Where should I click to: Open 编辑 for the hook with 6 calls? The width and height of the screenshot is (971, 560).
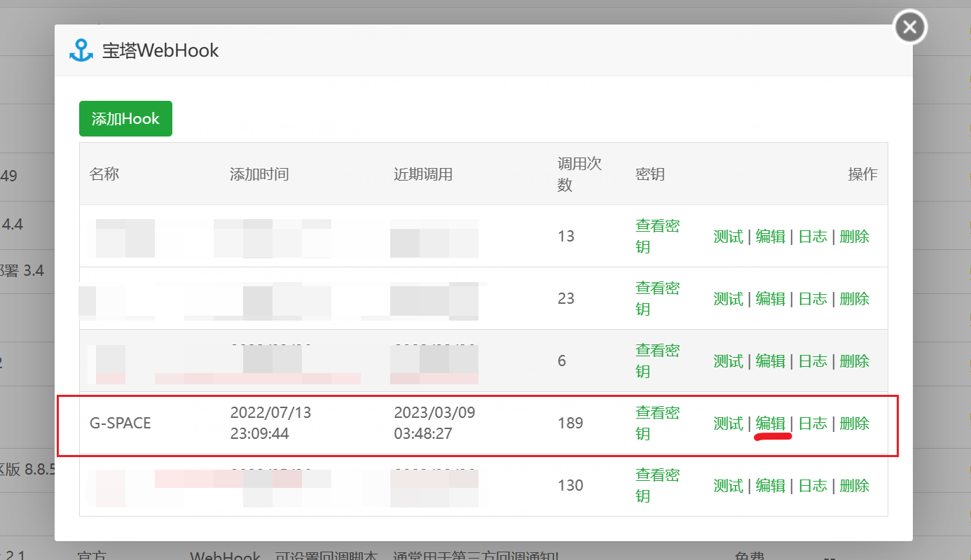coord(771,361)
